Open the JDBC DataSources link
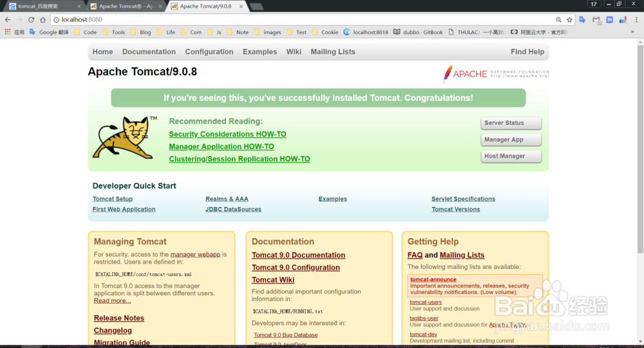 pos(233,209)
